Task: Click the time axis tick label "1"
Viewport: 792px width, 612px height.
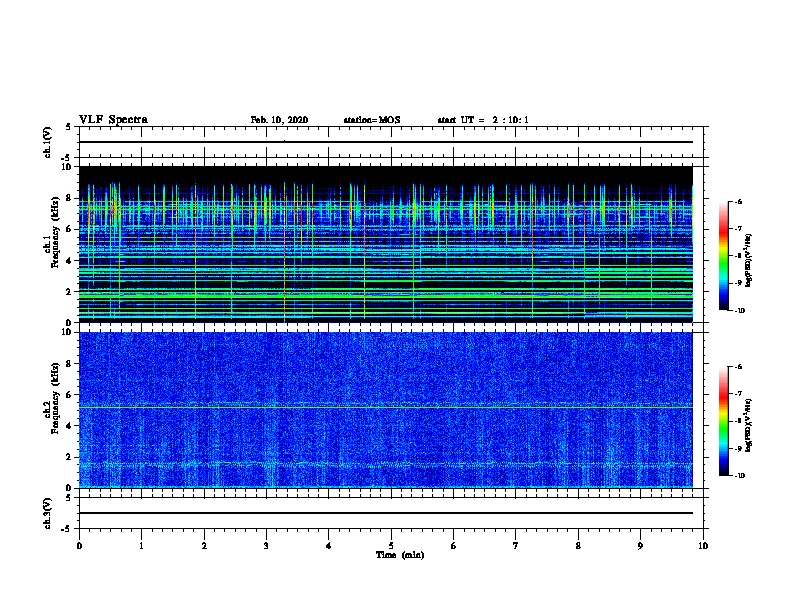Action: 141,546
